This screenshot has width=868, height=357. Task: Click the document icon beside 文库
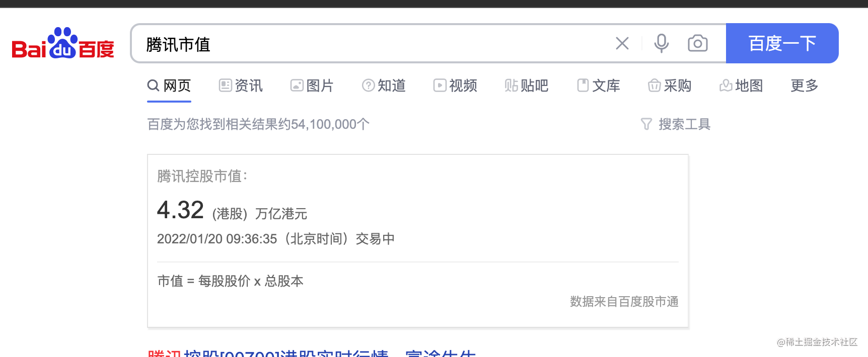click(583, 85)
